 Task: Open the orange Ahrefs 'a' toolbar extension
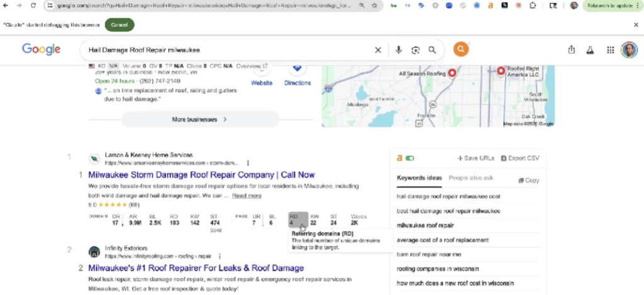click(491, 6)
